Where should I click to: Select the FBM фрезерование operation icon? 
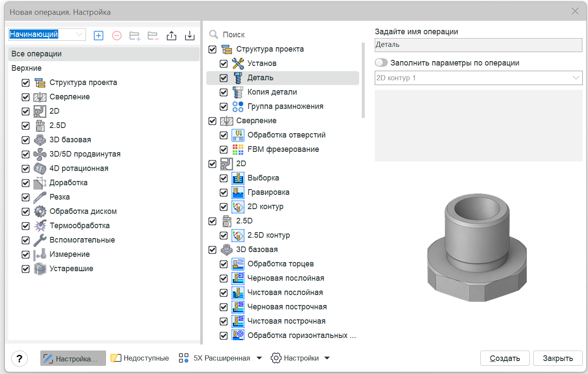pyautogui.click(x=238, y=149)
